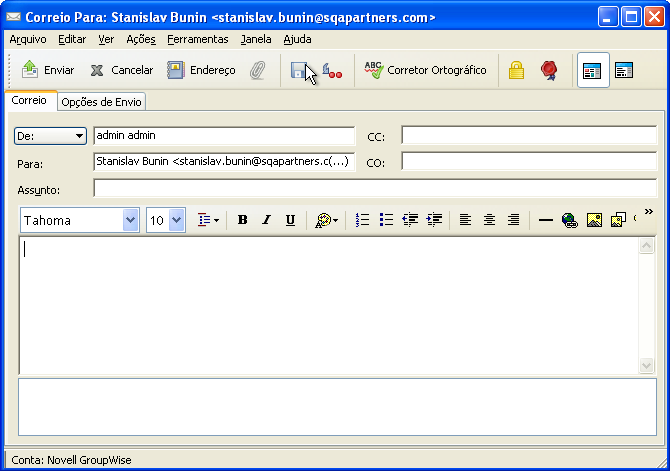670x471 pixels.
Task: Click the decrease indent icon
Action: pos(410,220)
